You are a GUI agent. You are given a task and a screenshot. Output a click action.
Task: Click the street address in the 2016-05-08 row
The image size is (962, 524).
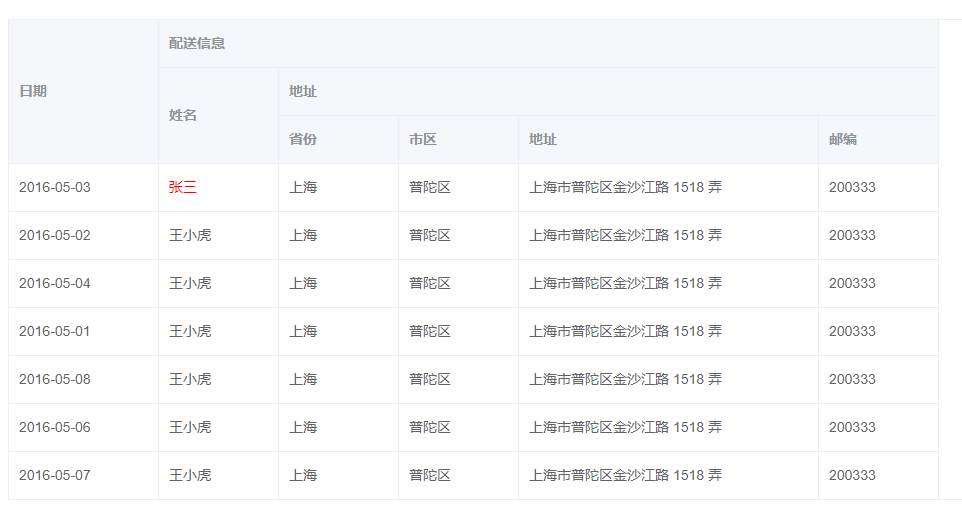(625, 379)
